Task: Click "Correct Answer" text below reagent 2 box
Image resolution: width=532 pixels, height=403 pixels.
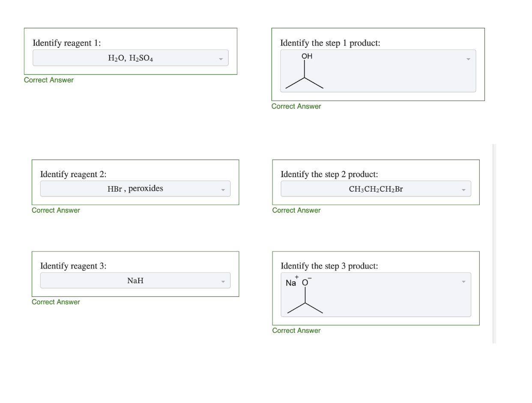Action: pos(56,210)
